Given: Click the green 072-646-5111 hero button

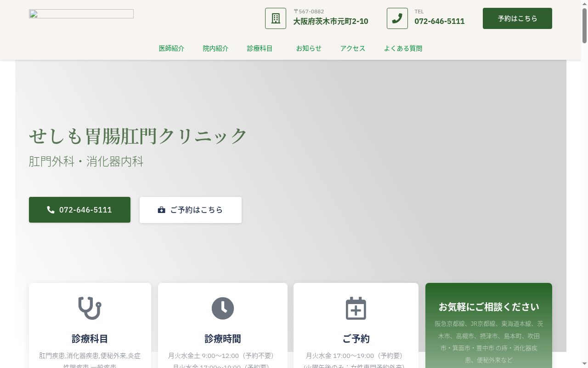Looking at the screenshot, I should point(79,210).
